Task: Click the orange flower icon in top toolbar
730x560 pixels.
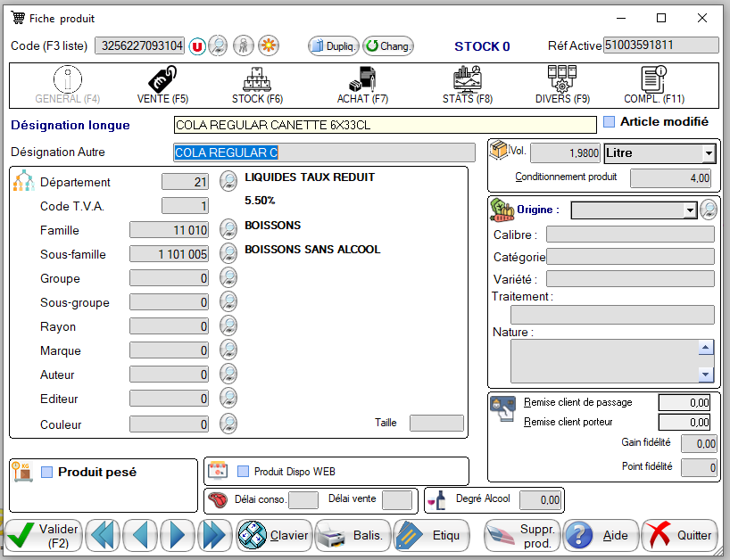Action: click(268, 45)
